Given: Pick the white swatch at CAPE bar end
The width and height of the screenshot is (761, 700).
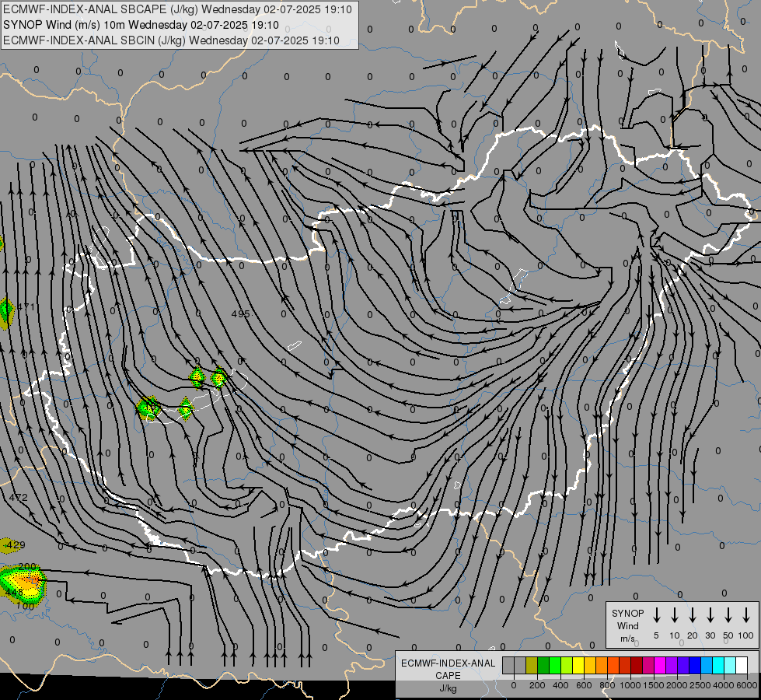Looking at the screenshot, I should click(741, 665).
